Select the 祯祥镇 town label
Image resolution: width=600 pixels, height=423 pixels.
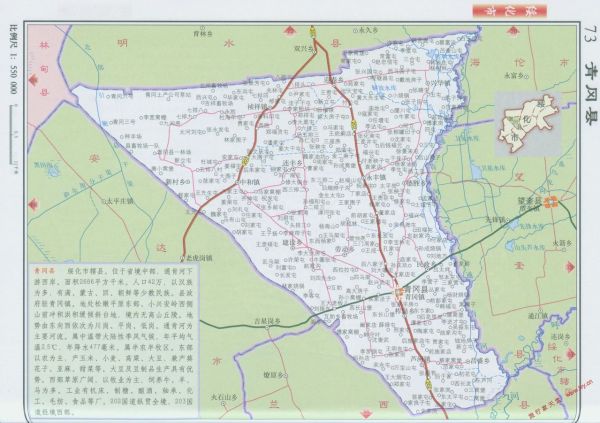[258, 107]
